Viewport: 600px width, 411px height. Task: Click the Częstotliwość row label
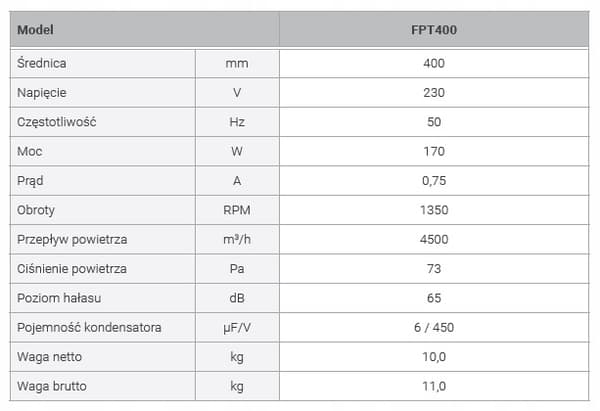[56, 122]
